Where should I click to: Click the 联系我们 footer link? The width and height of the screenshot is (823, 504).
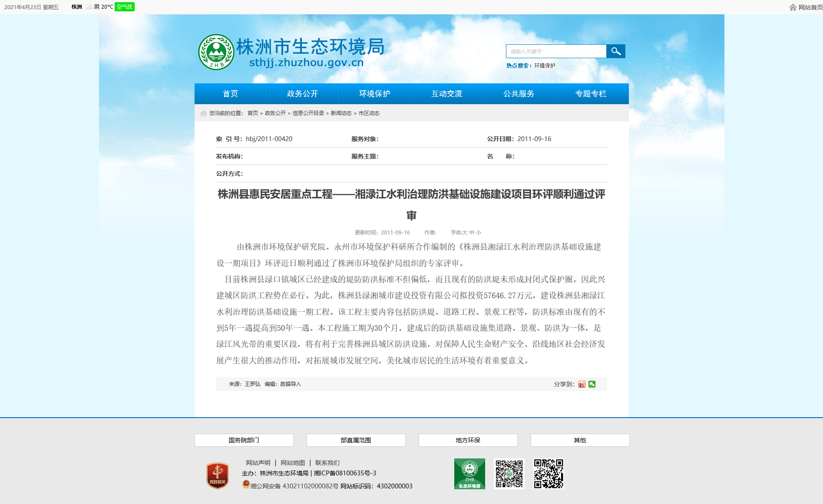[x=327, y=463]
